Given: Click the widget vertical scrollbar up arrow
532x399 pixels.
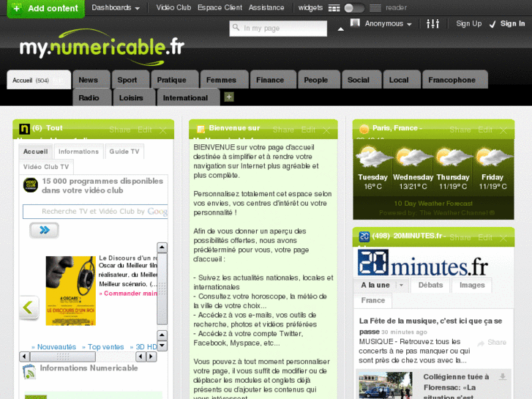Looking at the screenshot, I should [162, 247].
